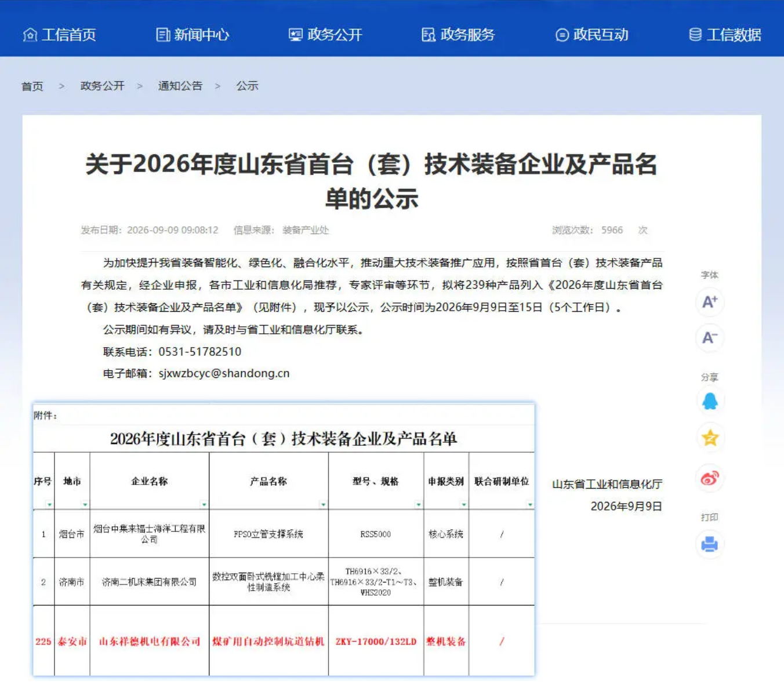This screenshot has width=784, height=692.
Task: Click the 山东祥德机电有限公司 company cell
Action: coord(150,642)
